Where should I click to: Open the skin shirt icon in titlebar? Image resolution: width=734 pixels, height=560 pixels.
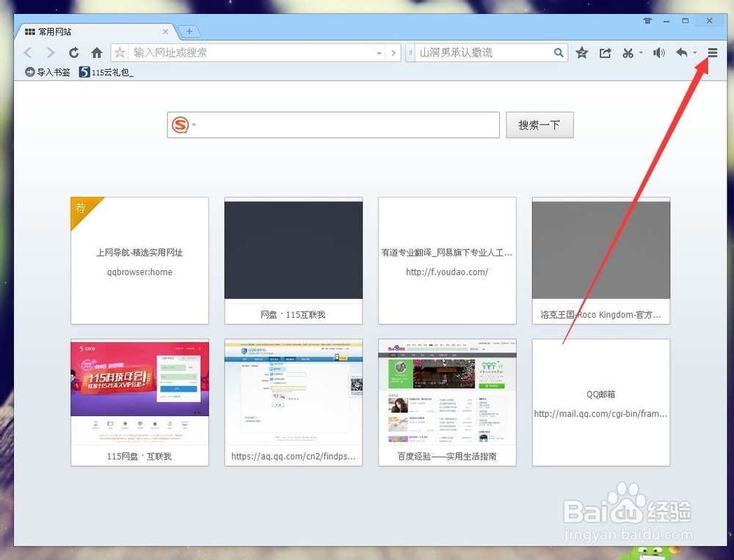pyautogui.click(x=647, y=21)
